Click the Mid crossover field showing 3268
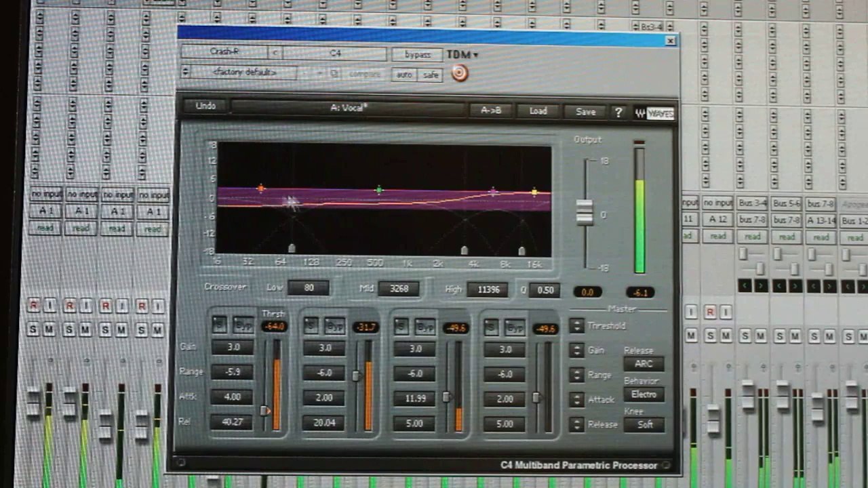Screen dimensions: 868x488 [398, 289]
